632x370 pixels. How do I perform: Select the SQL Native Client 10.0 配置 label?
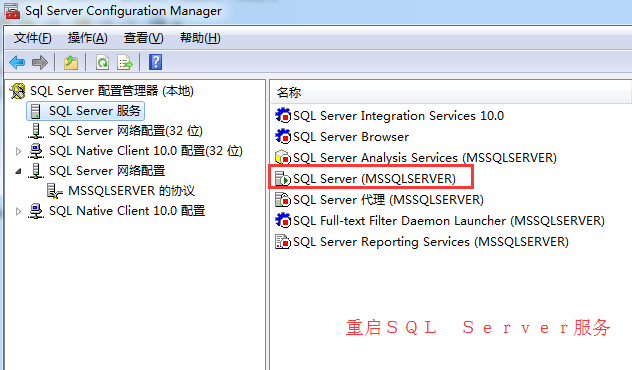click(127, 211)
